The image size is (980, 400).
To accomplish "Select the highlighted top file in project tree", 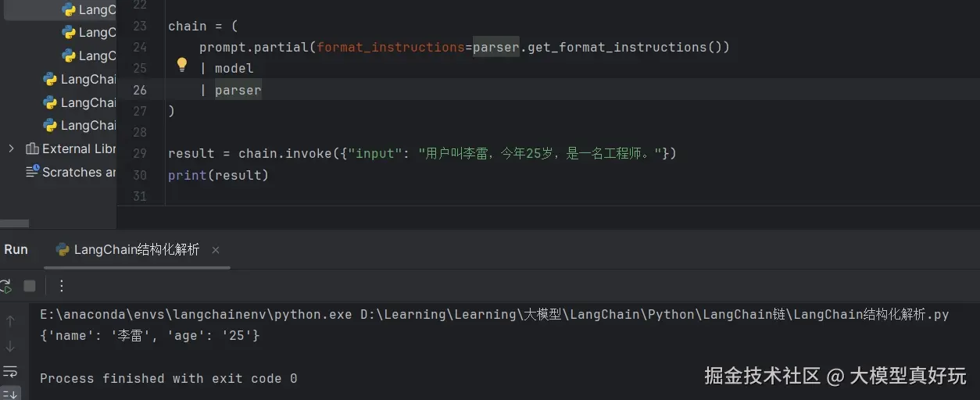I will [x=92, y=10].
